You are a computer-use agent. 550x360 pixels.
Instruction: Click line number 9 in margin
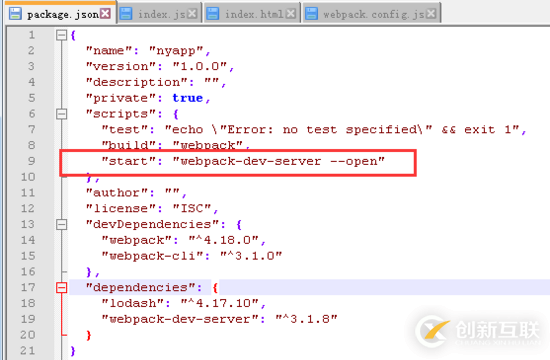click(32, 161)
